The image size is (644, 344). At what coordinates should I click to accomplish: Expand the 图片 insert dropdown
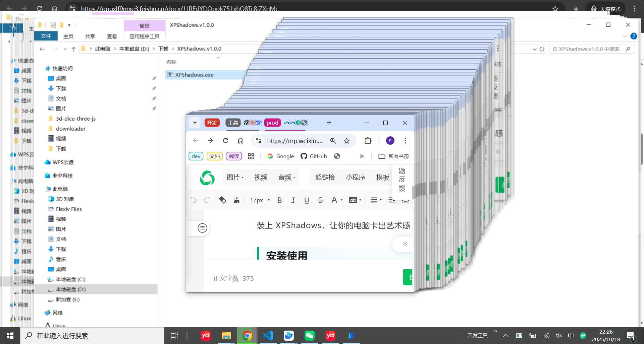[235, 178]
